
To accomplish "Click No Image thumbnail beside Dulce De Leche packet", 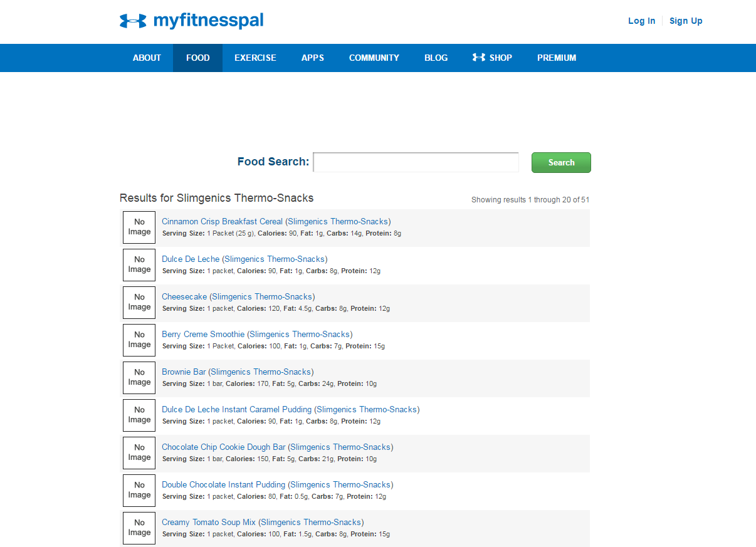I will click(x=139, y=265).
